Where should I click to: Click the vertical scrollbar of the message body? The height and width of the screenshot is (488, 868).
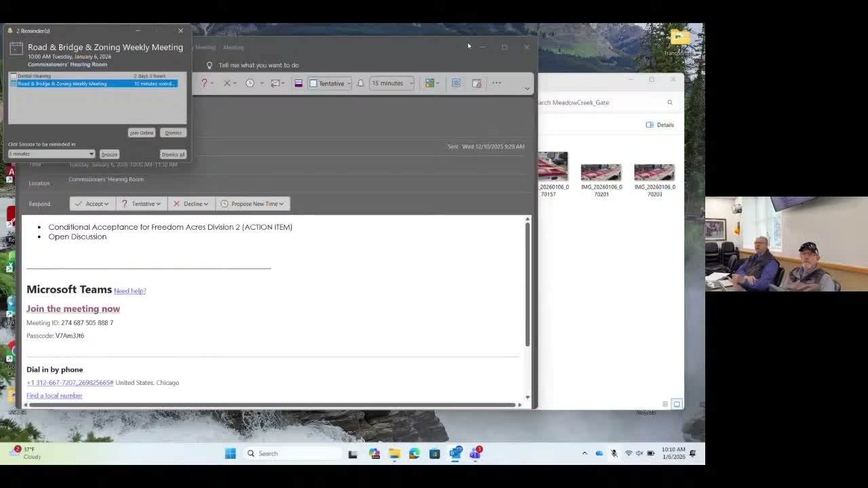527,285
